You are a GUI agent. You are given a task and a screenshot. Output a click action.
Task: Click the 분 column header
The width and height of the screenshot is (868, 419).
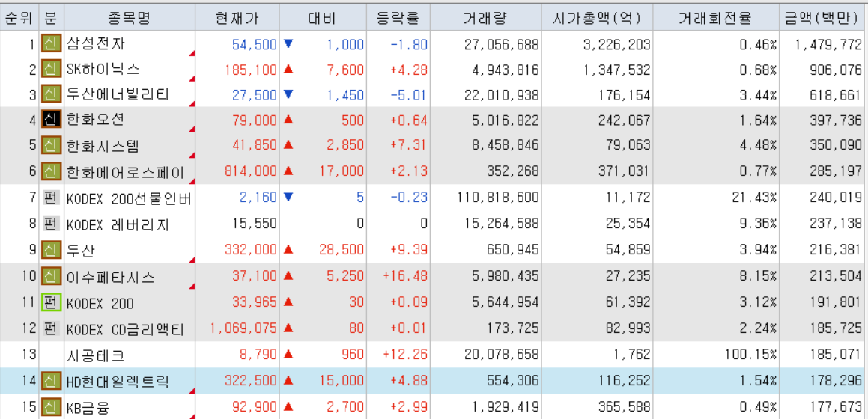coord(51,19)
